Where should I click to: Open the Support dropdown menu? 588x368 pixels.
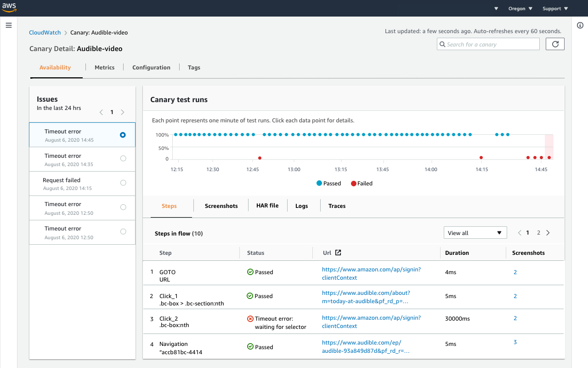tap(555, 8)
